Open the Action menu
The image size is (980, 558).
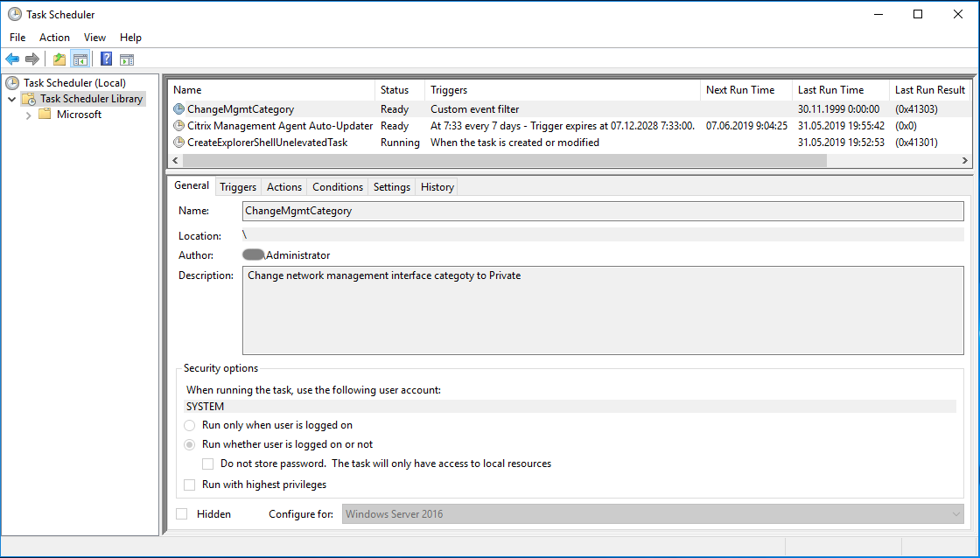coord(54,38)
